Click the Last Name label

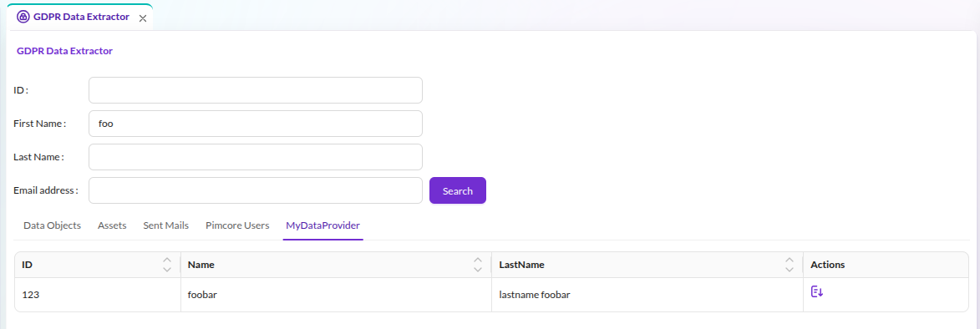[38, 157]
